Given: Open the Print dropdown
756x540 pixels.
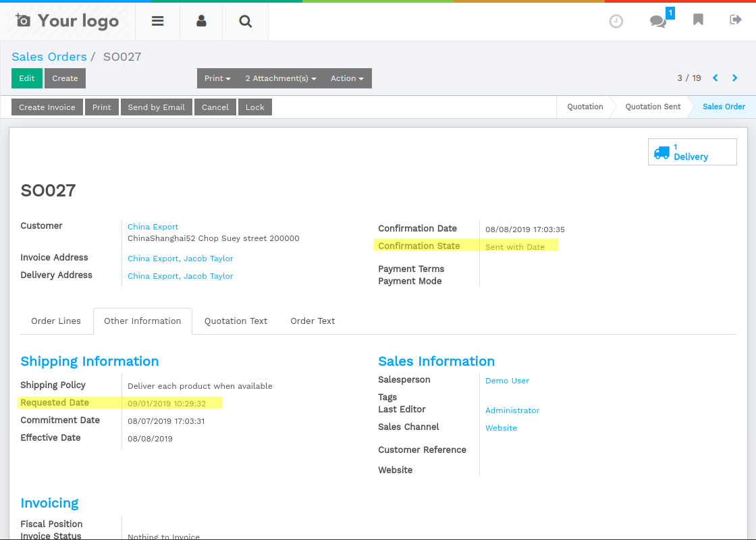Looking at the screenshot, I should [217, 78].
